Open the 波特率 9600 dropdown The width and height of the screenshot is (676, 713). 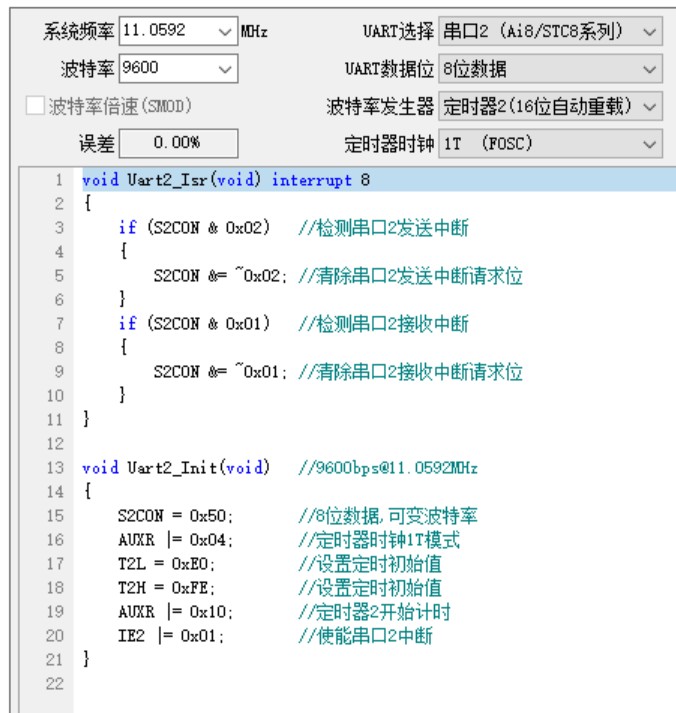[178, 68]
